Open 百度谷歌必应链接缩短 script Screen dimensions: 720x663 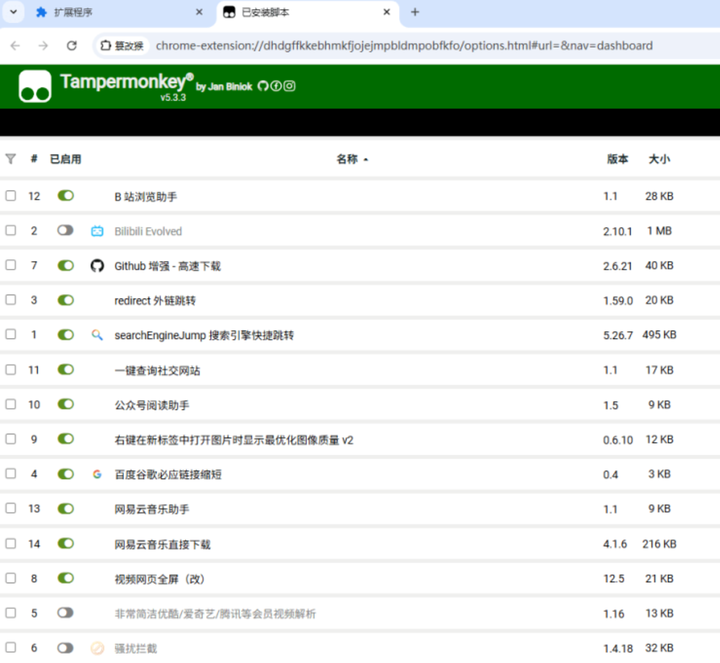[168, 474]
